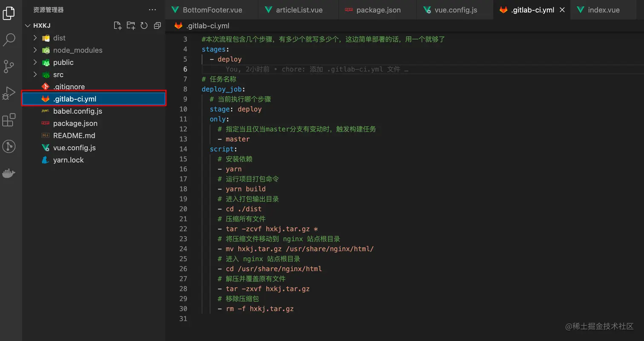Click line number 30 in the gutter
The image size is (644, 341).
183,309
